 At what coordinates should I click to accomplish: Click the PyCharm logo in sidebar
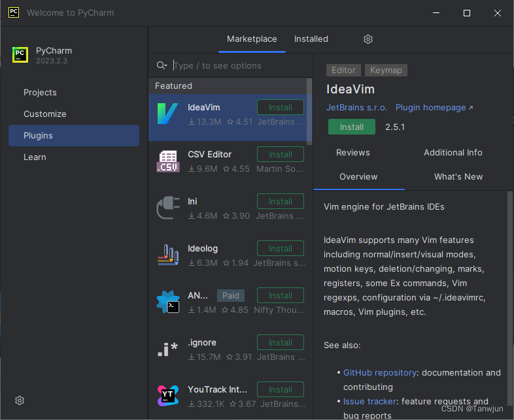coord(20,55)
